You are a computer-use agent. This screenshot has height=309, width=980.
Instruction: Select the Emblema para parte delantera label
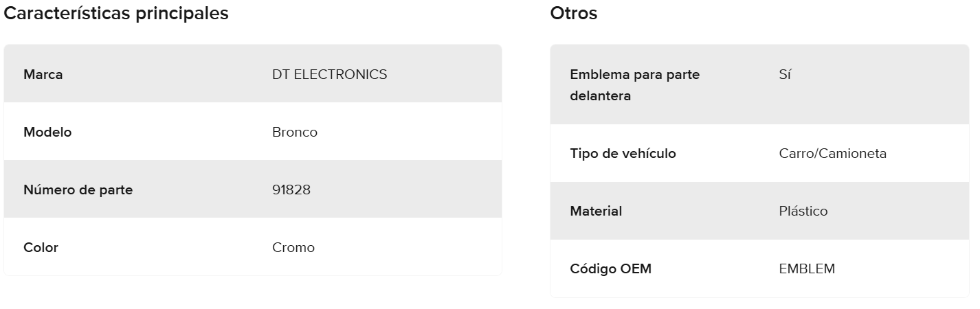pos(634,85)
